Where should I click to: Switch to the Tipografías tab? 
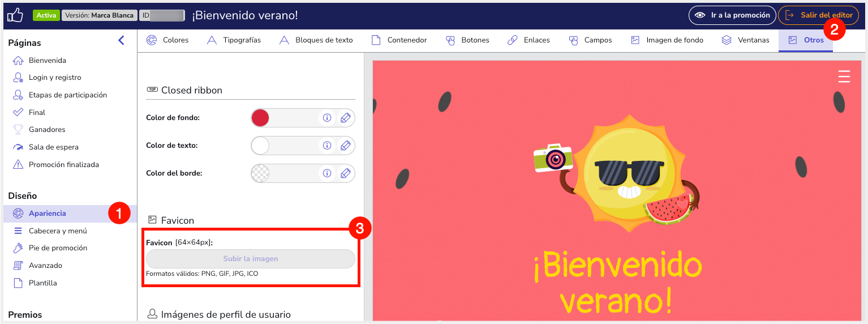234,40
